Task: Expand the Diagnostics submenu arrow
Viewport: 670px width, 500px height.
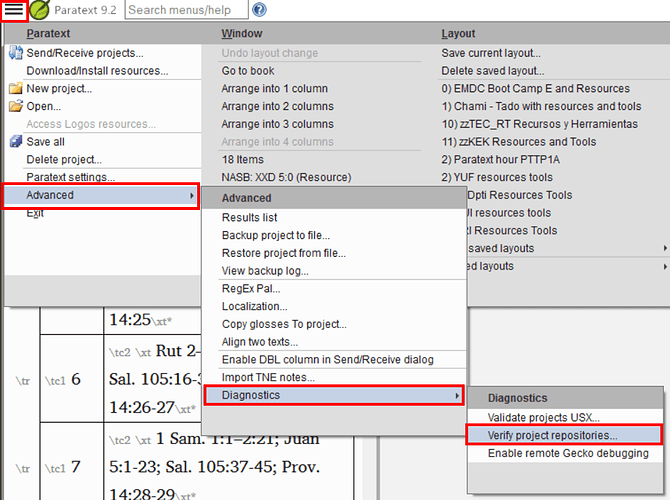Action: point(457,395)
